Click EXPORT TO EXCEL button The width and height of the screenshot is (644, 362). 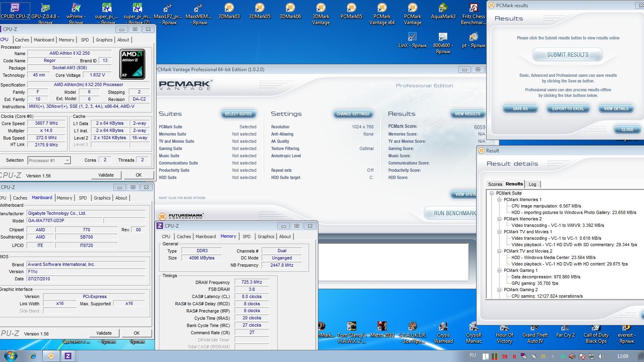pos(568,109)
